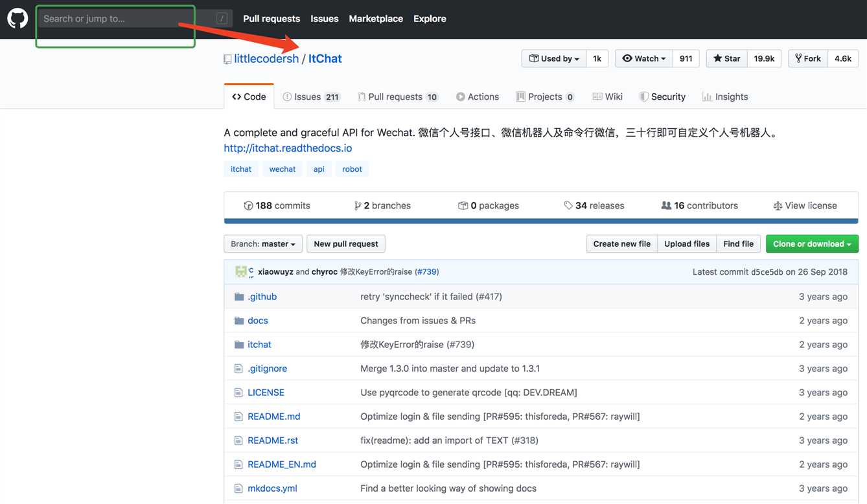Switch to the Code tab

point(249,97)
